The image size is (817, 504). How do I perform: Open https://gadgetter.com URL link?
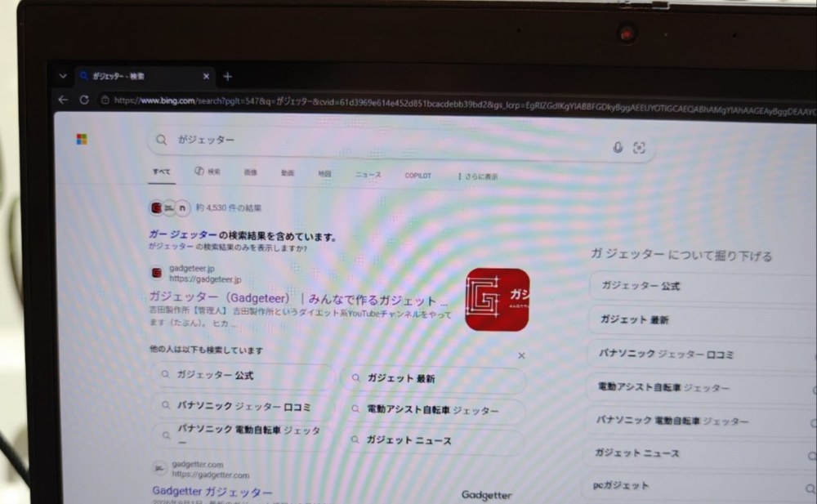click(x=211, y=475)
